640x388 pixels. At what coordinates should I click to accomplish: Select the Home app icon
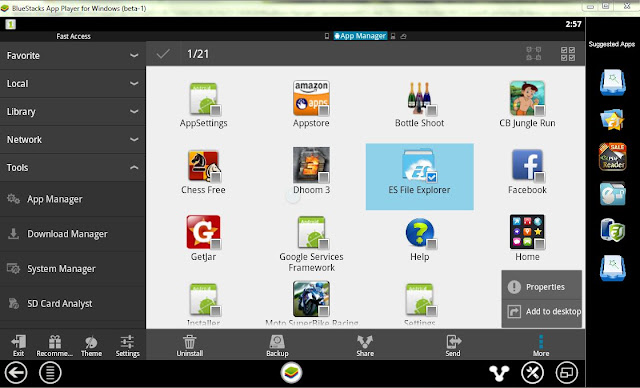click(x=527, y=232)
